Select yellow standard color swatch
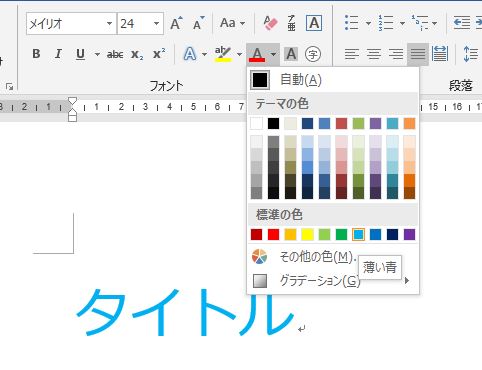The width and height of the screenshot is (482, 370). point(307,235)
